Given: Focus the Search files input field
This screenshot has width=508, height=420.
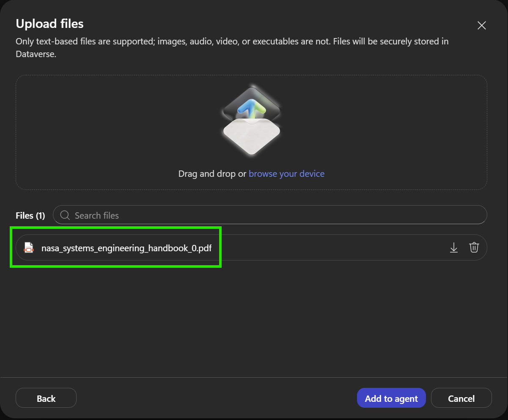Looking at the screenshot, I should tap(270, 215).
